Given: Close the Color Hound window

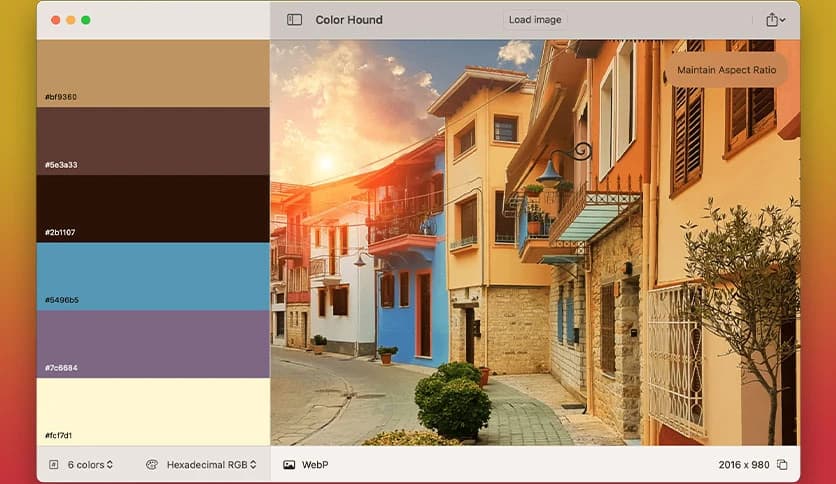Looking at the screenshot, I should point(55,20).
